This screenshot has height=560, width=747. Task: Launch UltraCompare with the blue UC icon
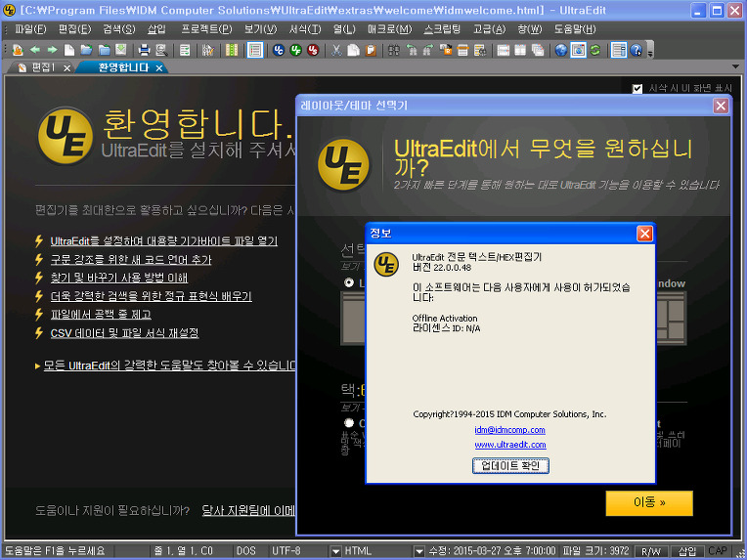click(x=279, y=50)
